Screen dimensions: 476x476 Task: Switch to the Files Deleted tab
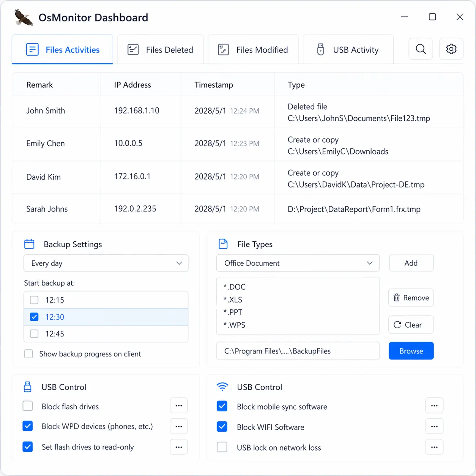coord(160,49)
